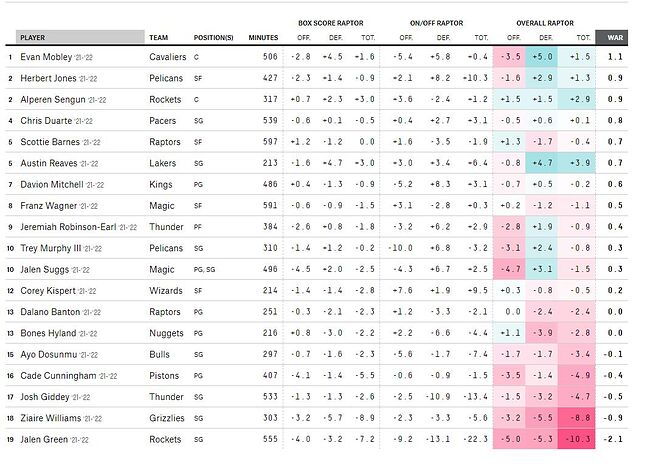The width and height of the screenshot is (650, 468).
Task: Sort by the POSITION(S) column header
Action: (214, 37)
